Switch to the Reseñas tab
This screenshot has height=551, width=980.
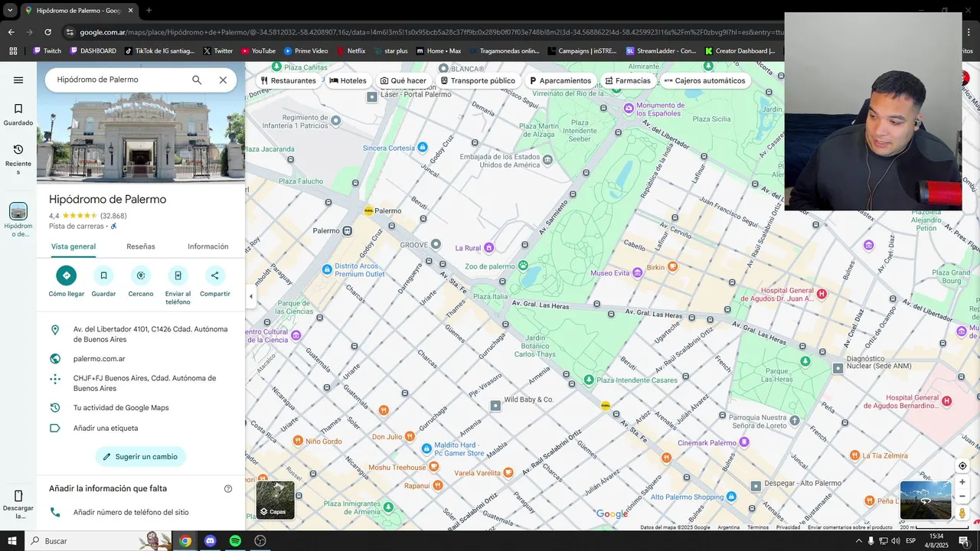click(141, 246)
